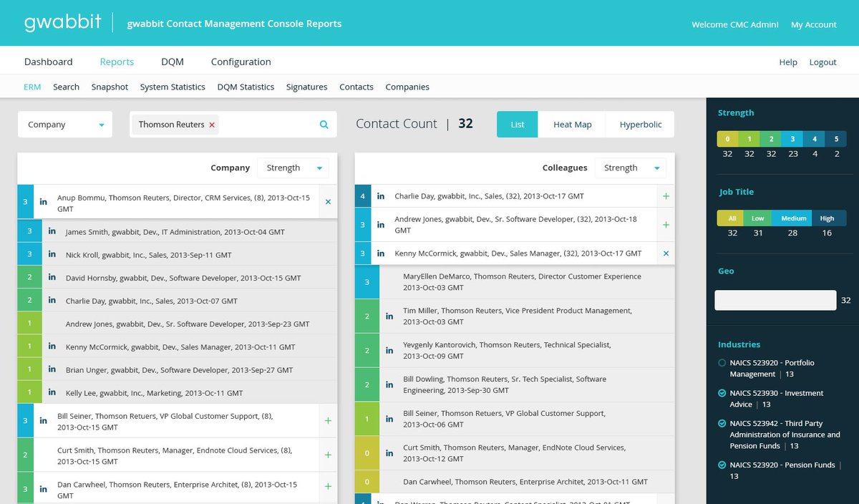Select NAICS 523920 Portfolio Management radio option

coord(722,363)
